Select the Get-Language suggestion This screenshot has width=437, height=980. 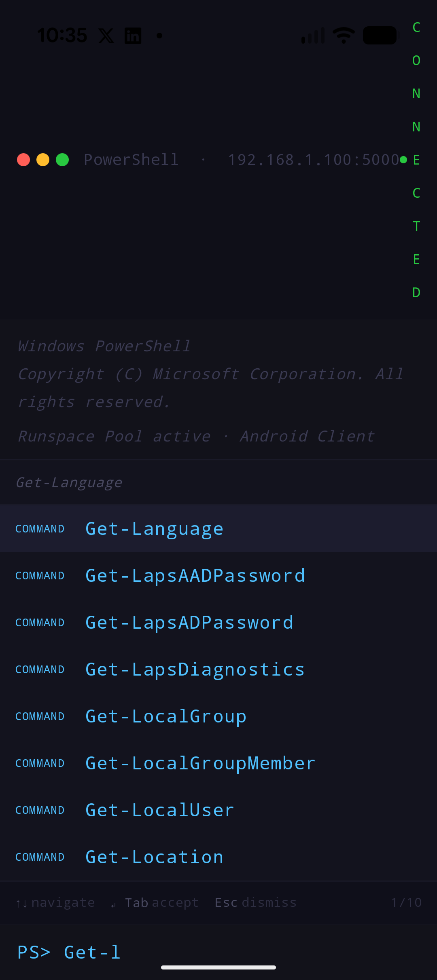coord(154,529)
